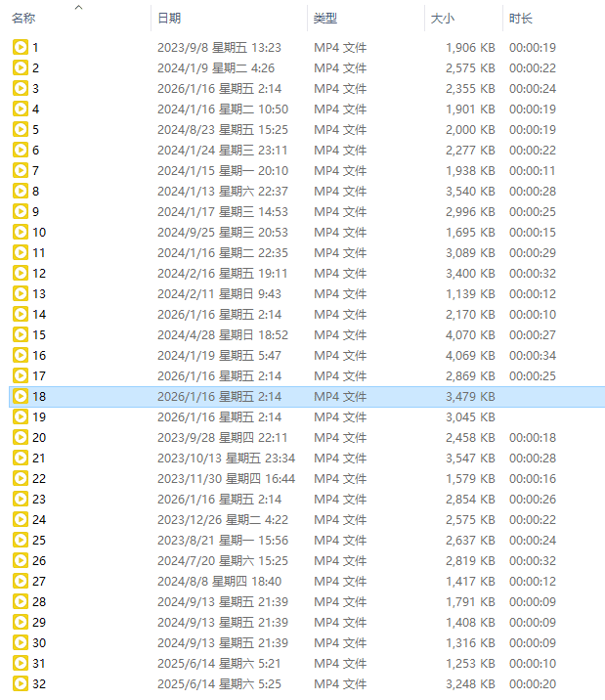Click the date of file 20
This screenshot has width=605, height=700.
pos(222,437)
